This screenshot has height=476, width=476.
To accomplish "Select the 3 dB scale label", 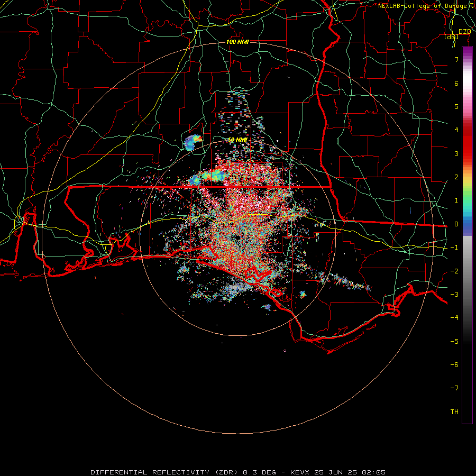I will (x=456, y=153).
